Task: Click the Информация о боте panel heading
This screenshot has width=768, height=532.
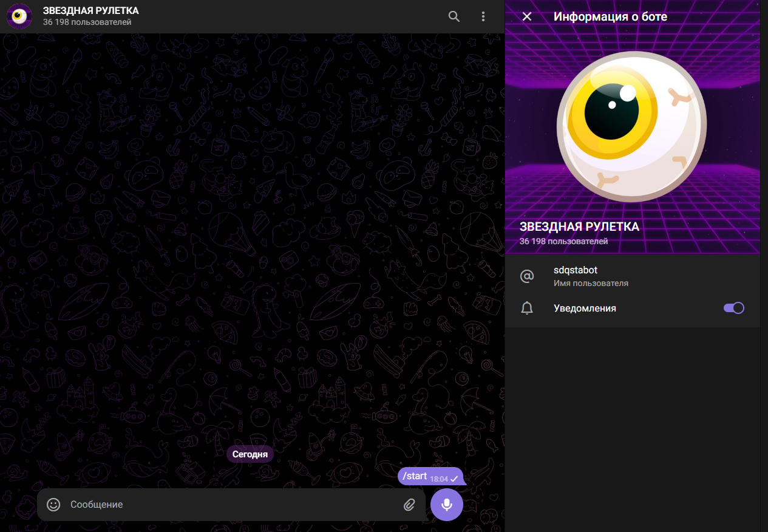Action: click(610, 16)
